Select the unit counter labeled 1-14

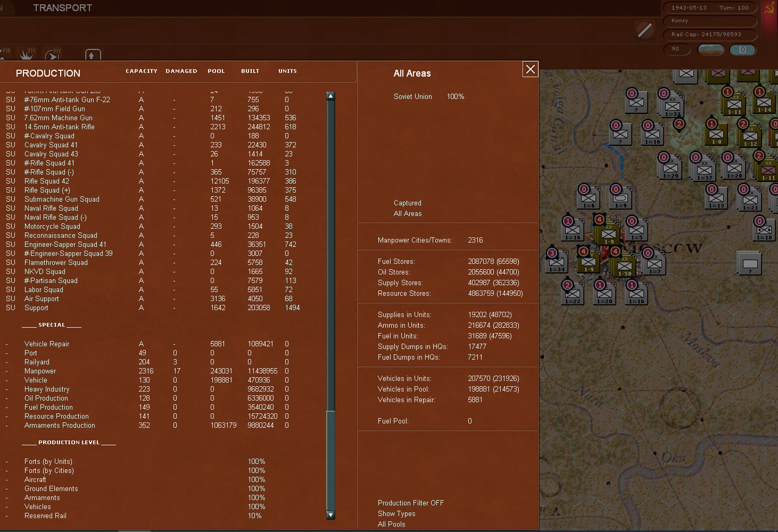764,102
